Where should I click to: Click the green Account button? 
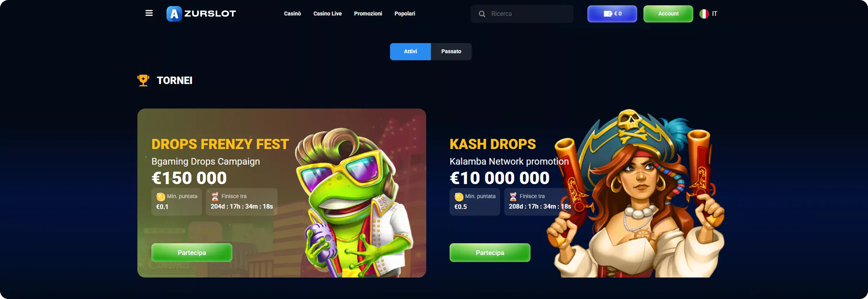(668, 14)
